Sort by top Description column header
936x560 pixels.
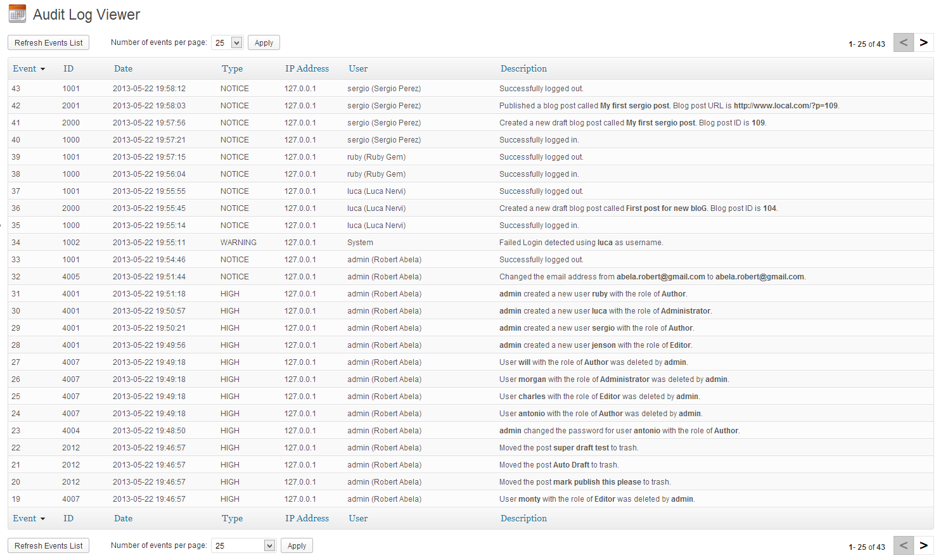coord(523,68)
